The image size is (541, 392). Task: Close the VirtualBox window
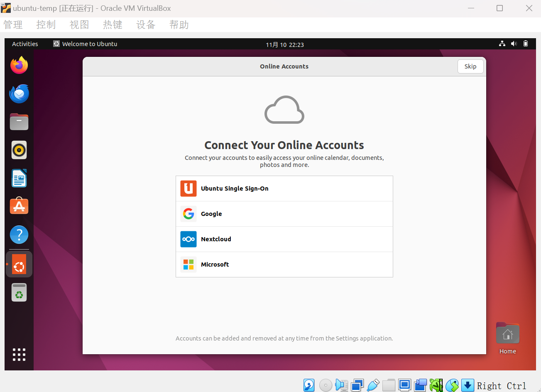[529, 8]
